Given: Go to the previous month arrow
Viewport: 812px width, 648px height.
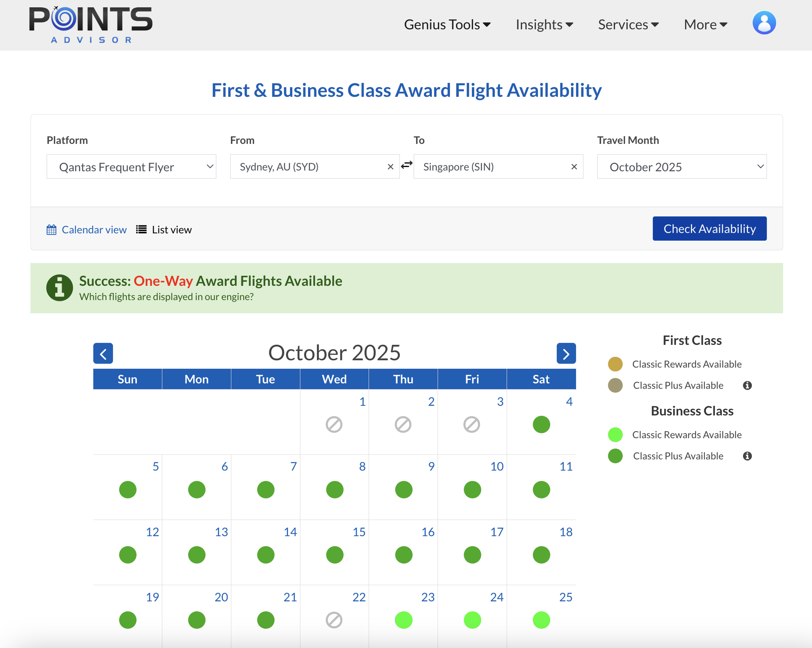Looking at the screenshot, I should coord(103,353).
